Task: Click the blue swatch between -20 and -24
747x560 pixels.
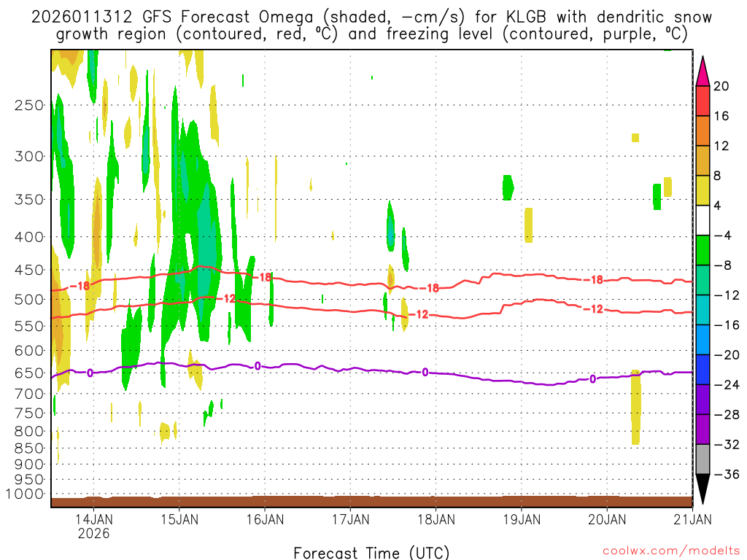Action: pos(703,370)
